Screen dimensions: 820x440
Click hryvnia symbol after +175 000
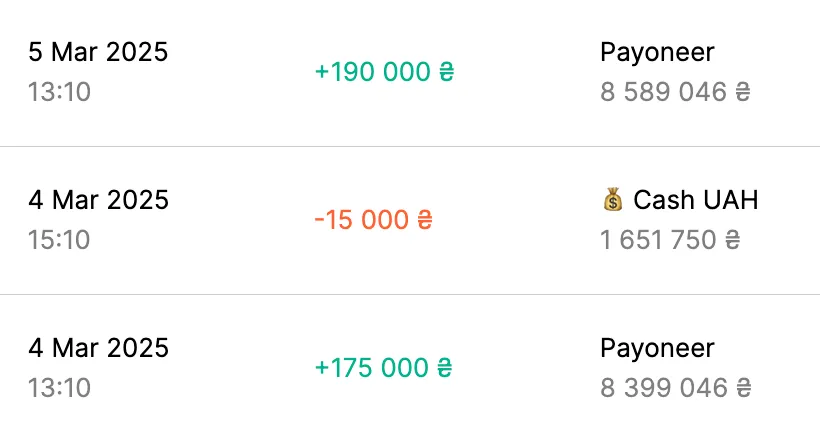coord(445,368)
